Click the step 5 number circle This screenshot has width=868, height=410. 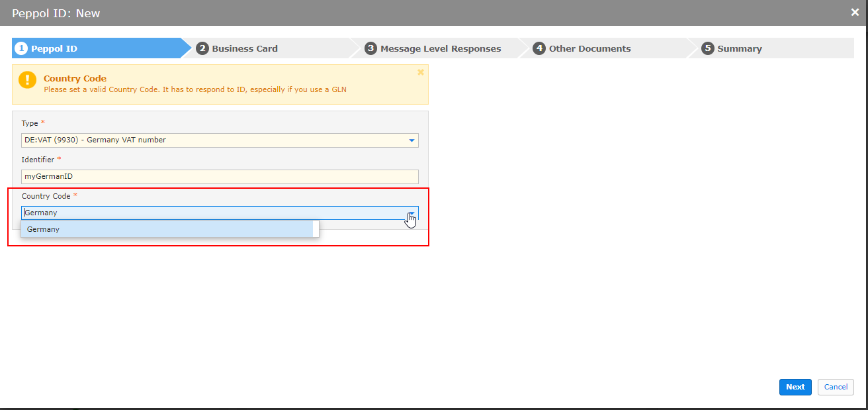708,48
